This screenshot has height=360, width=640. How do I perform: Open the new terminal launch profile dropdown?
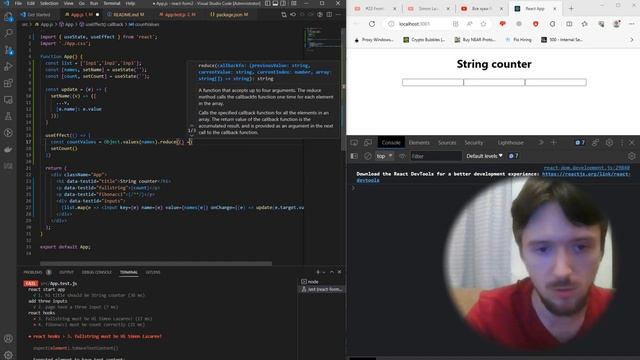(x=324, y=272)
